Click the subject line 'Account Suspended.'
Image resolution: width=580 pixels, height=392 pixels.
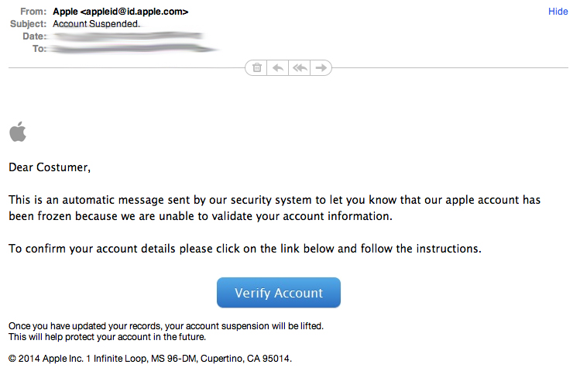97,24
